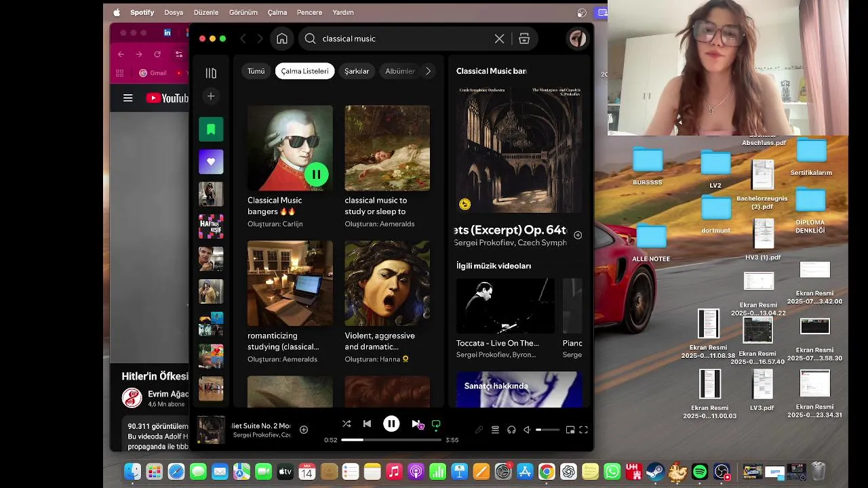Screen dimensions: 868x488
Task: Open 'classical music to study or sleep to' playlist
Action: point(387,148)
